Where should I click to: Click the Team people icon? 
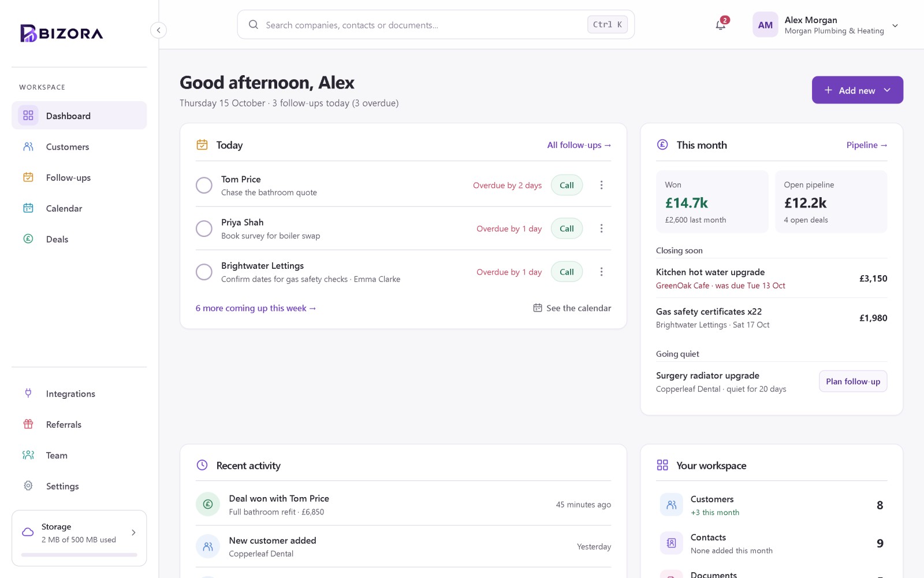pos(28,455)
